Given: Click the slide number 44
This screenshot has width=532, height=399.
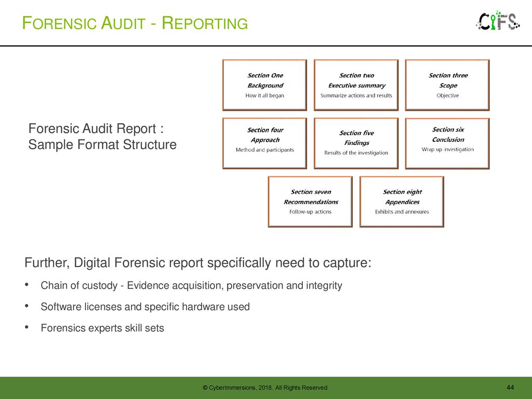Looking at the screenshot, I should (510, 387).
